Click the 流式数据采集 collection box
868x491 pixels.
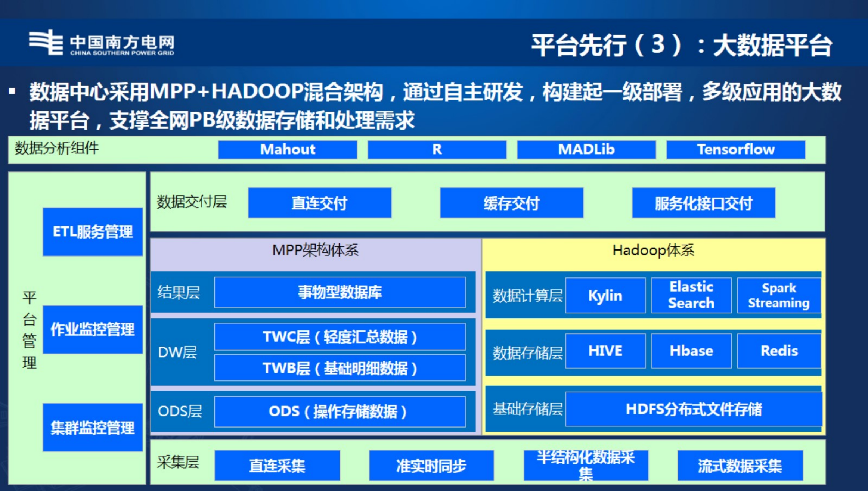tap(740, 466)
